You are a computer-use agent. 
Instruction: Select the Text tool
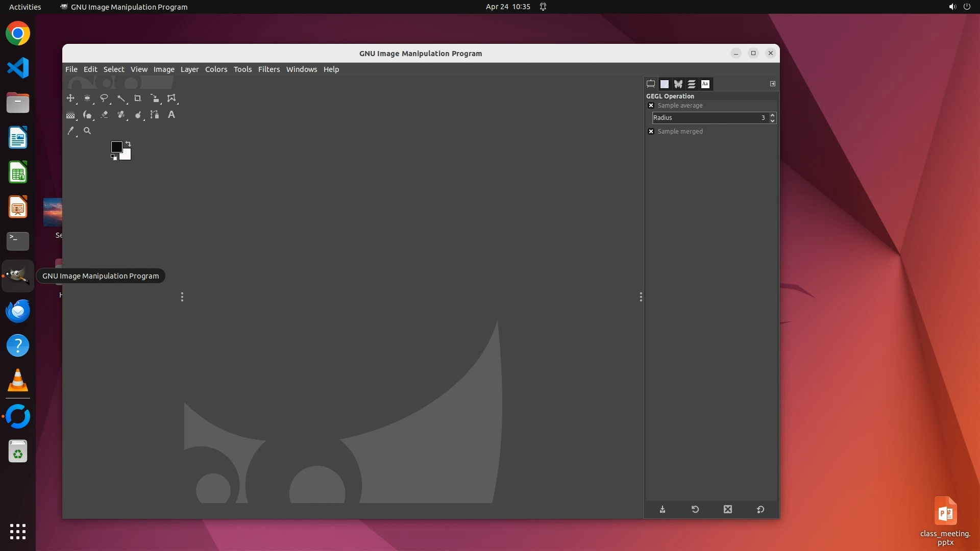(x=171, y=115)
